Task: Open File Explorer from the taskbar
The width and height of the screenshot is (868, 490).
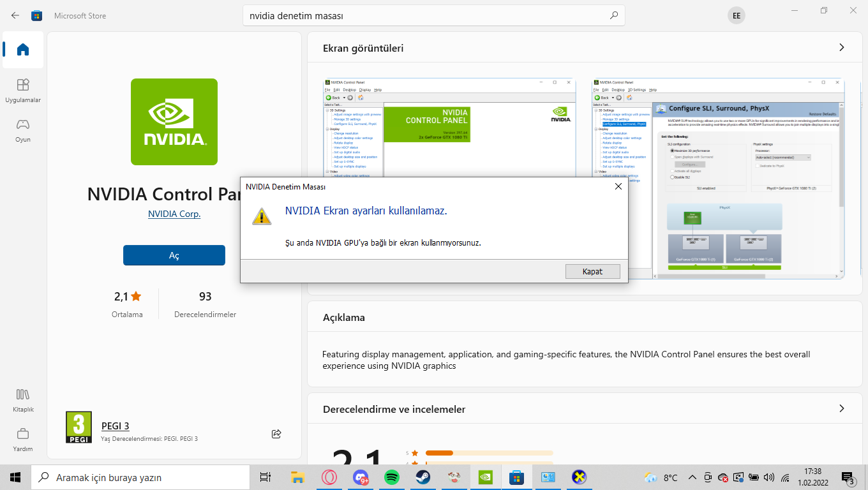Action: (x=297, y=477)
